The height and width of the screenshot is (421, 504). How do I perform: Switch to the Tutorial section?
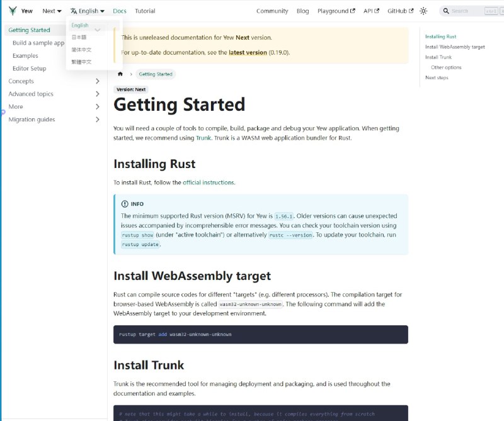146,11
